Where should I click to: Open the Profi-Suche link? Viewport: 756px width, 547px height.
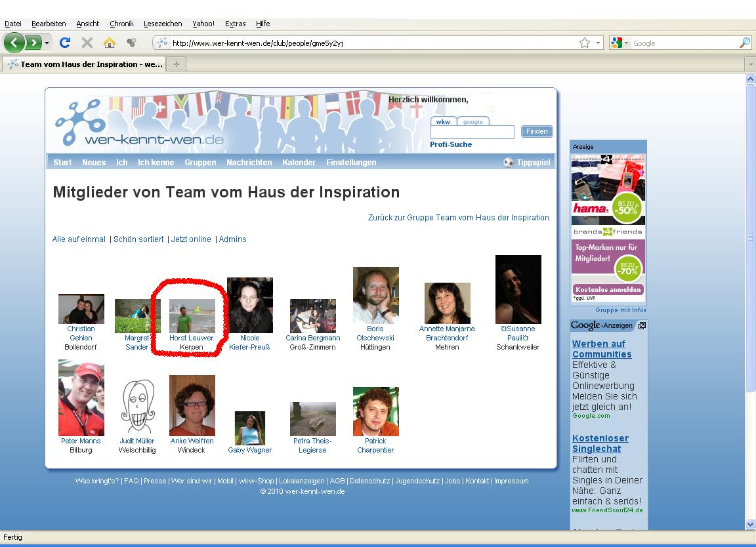(451, 144)
